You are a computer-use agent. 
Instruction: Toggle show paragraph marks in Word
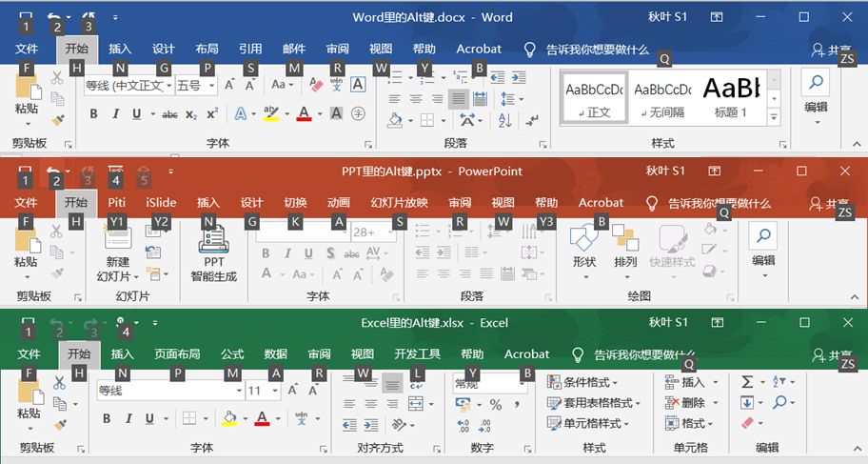[x=532, y=119]
